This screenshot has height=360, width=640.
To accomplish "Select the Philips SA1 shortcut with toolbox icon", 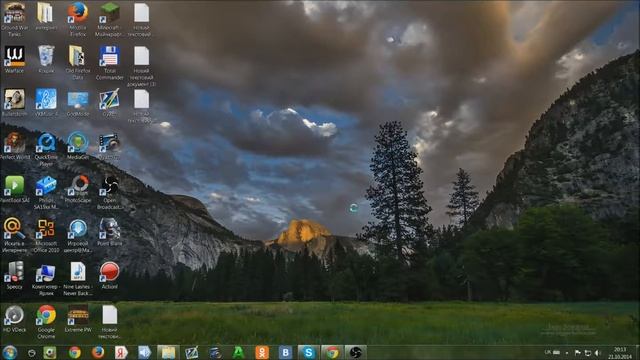I will (46, 193).
